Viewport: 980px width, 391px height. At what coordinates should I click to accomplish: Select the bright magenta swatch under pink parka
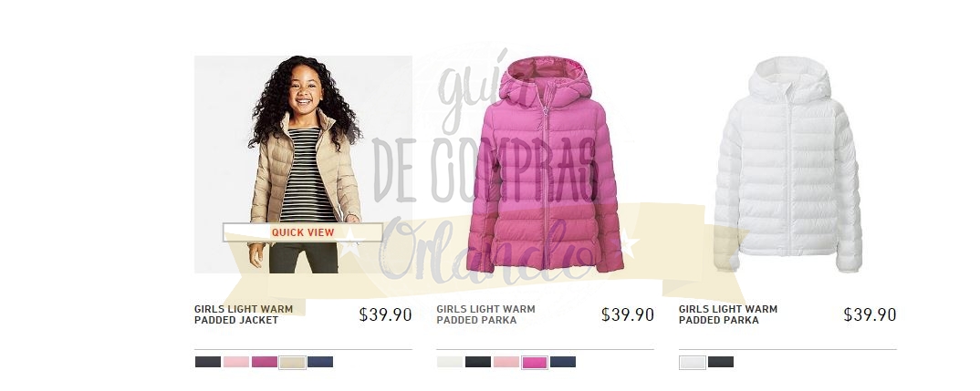pos(535,362)
